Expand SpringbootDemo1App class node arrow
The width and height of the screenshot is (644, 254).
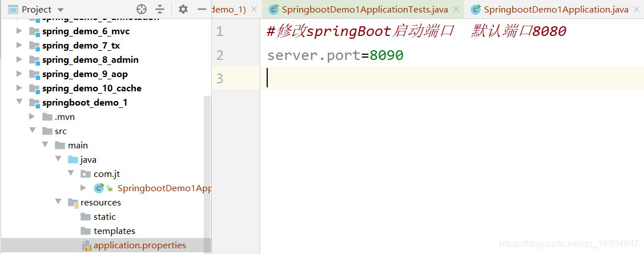click(x=83, y=188)
